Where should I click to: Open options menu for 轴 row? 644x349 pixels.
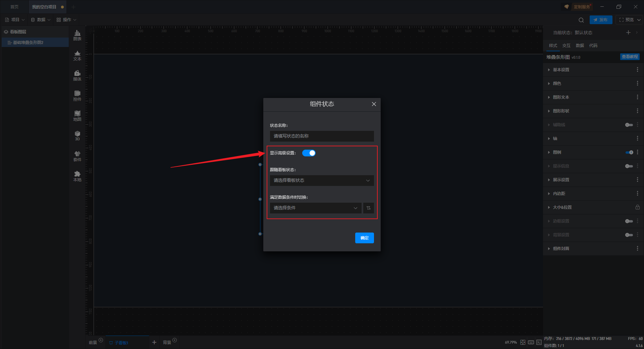coord(637,138)
